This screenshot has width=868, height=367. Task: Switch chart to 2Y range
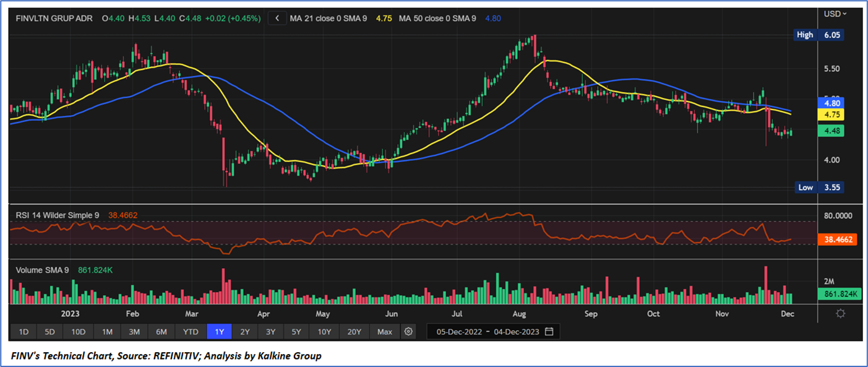(x=245, y=332)
